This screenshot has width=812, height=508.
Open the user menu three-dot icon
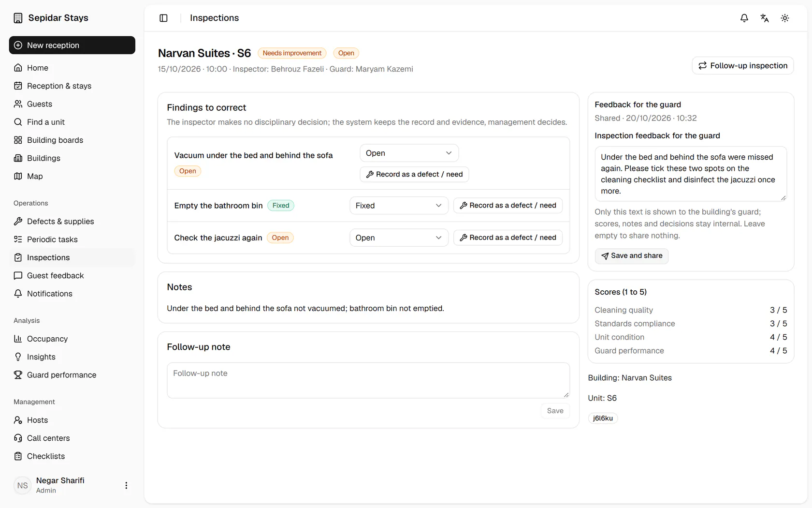pyautogui.click(x=126, y=485)
